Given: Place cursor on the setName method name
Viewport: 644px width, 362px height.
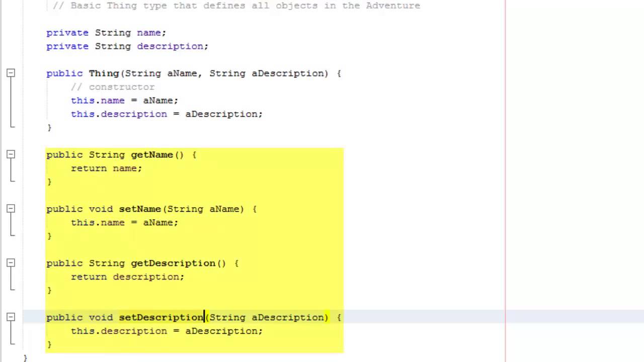Looking at the screenshot, I should [x=140, y=209].
